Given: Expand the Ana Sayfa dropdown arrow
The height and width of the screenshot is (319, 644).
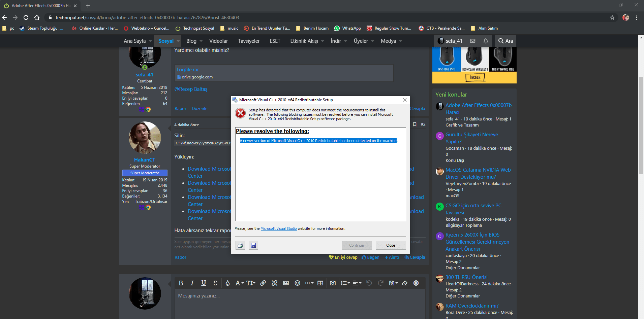Looking at the screenshot, I should point(150,41).
